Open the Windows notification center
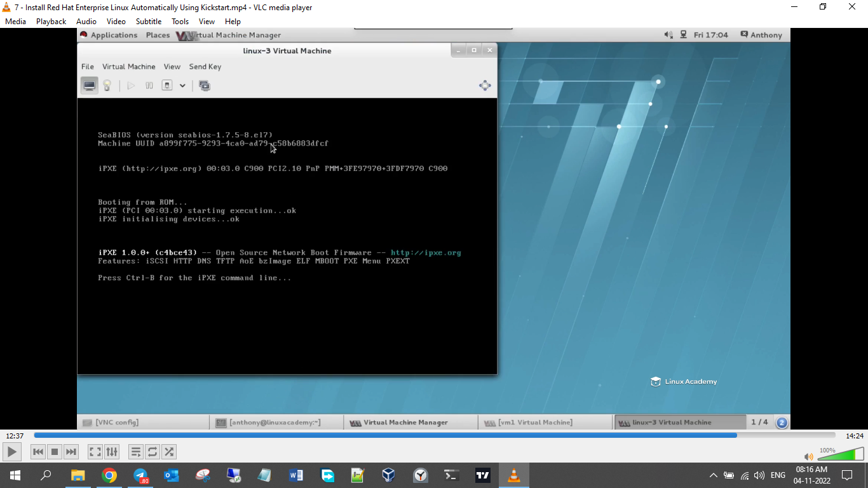 coord(846,475)
